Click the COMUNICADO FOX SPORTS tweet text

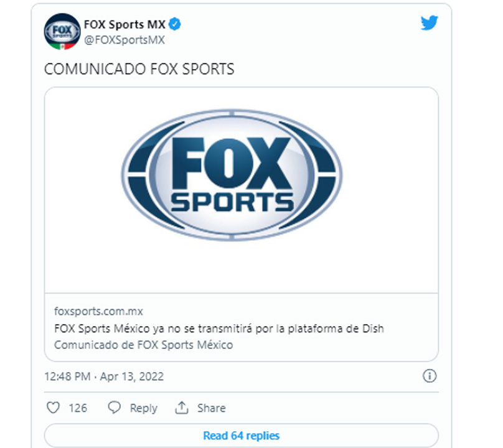(139, 69)
